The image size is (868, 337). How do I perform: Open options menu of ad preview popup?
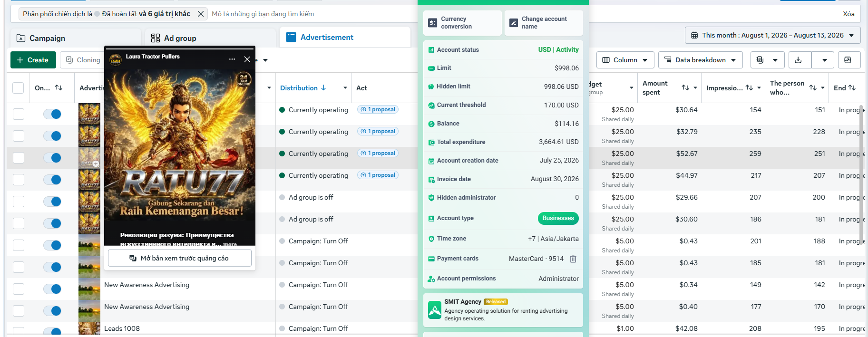click(232, 59)
